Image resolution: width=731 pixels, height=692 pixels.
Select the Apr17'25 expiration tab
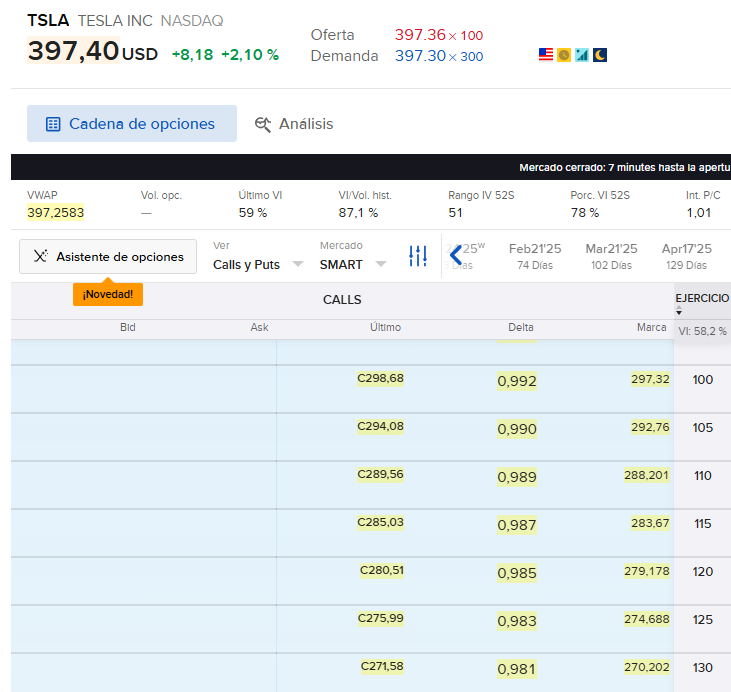(x=686, y=256)
